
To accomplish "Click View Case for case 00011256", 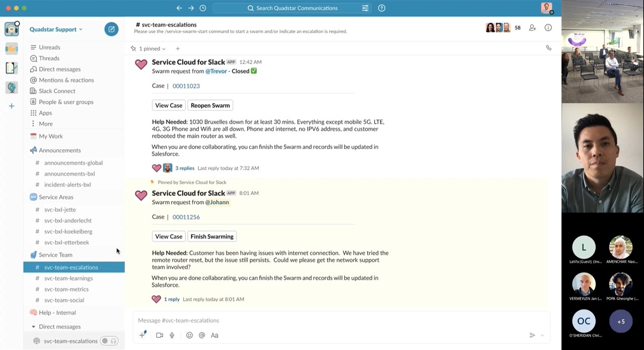I will (169, 236).
